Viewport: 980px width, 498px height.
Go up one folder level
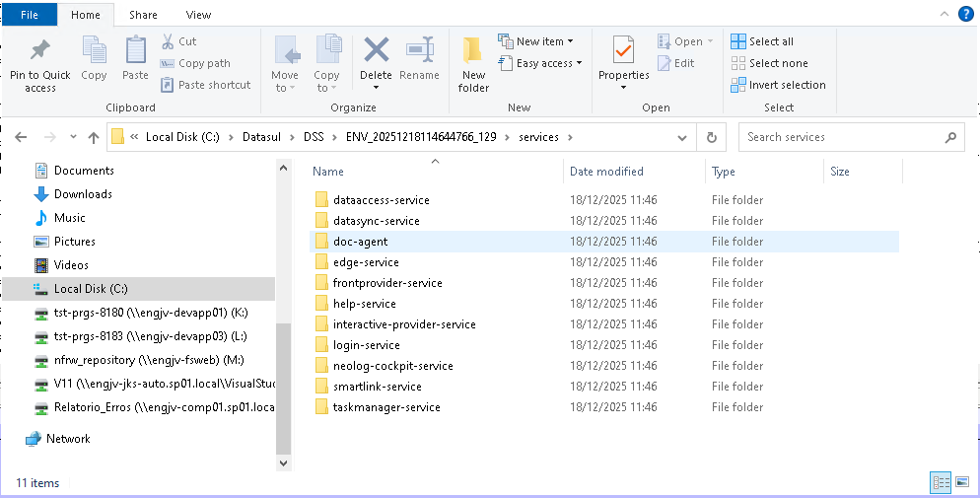94,137
